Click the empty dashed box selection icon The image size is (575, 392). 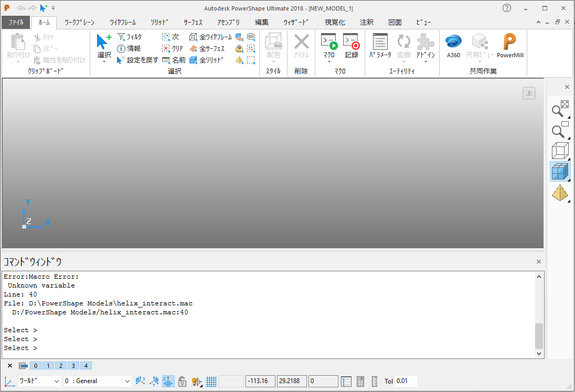tap(251, 60)
